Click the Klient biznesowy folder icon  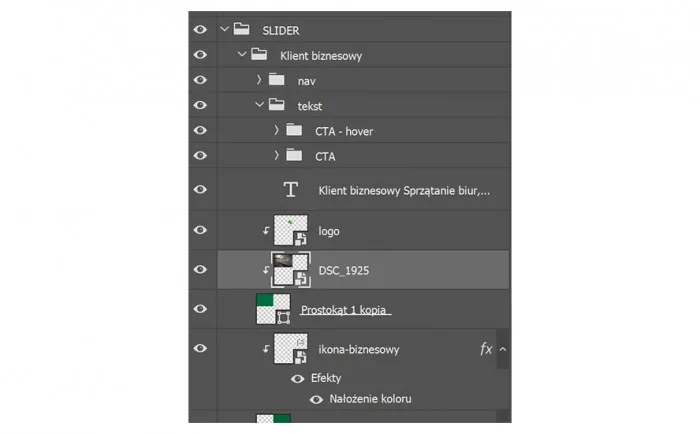pyautogui.click(x=259, y=55)
